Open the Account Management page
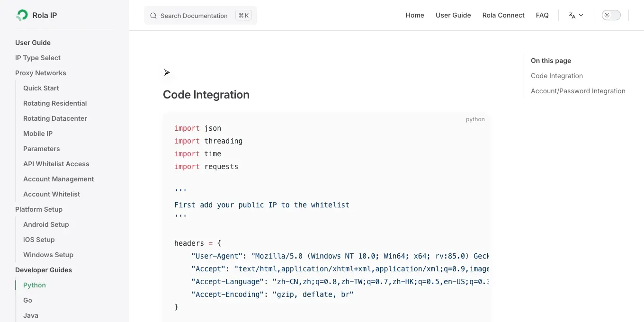Image resolution: width=644 pixels, height=322 pixels. (x=59, y=179)
